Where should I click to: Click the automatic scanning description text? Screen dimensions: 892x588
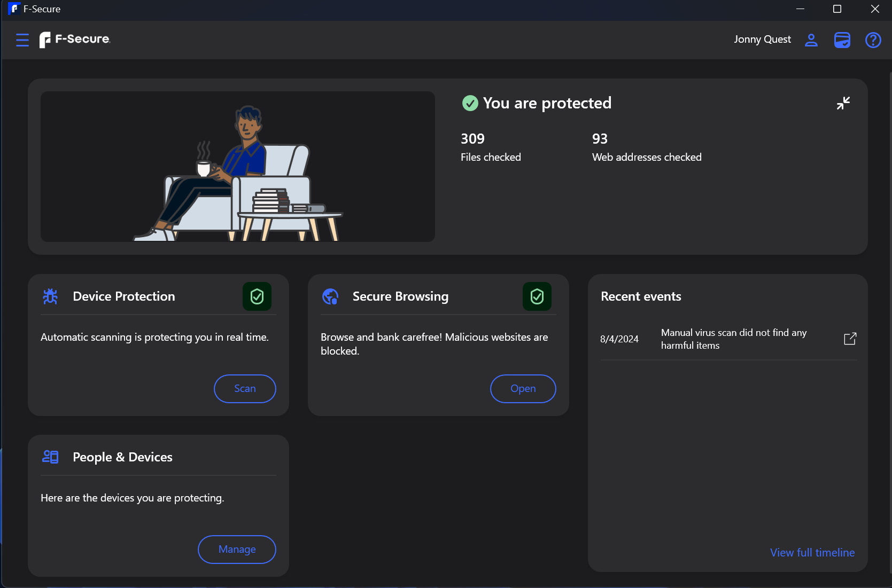pos(155,338)
